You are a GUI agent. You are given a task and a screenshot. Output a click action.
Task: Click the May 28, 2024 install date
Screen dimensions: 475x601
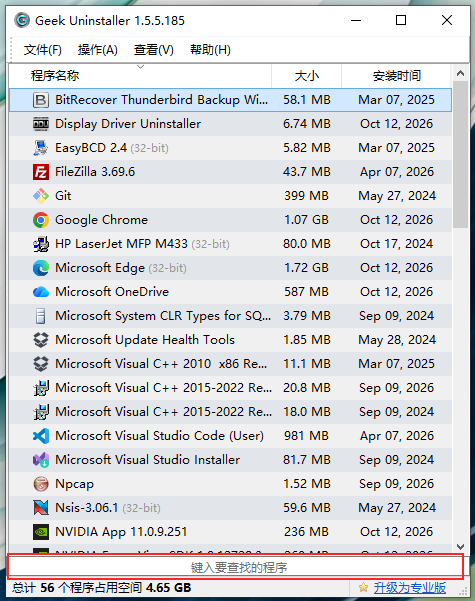point(397,340)
